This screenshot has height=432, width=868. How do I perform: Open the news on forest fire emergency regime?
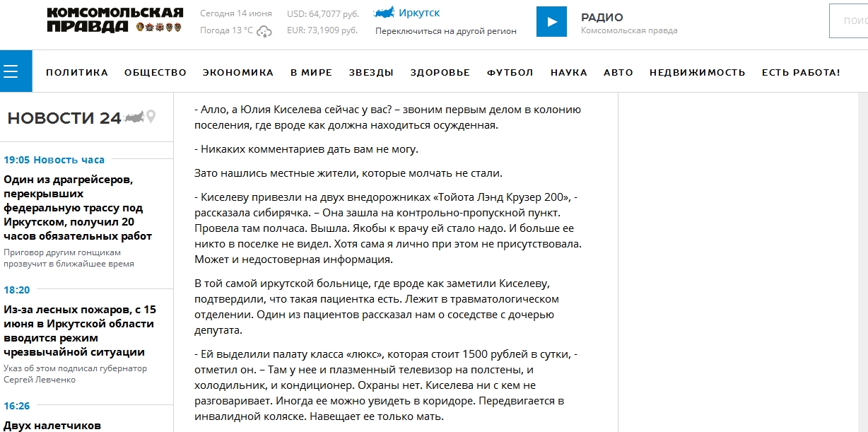(80, 331)
